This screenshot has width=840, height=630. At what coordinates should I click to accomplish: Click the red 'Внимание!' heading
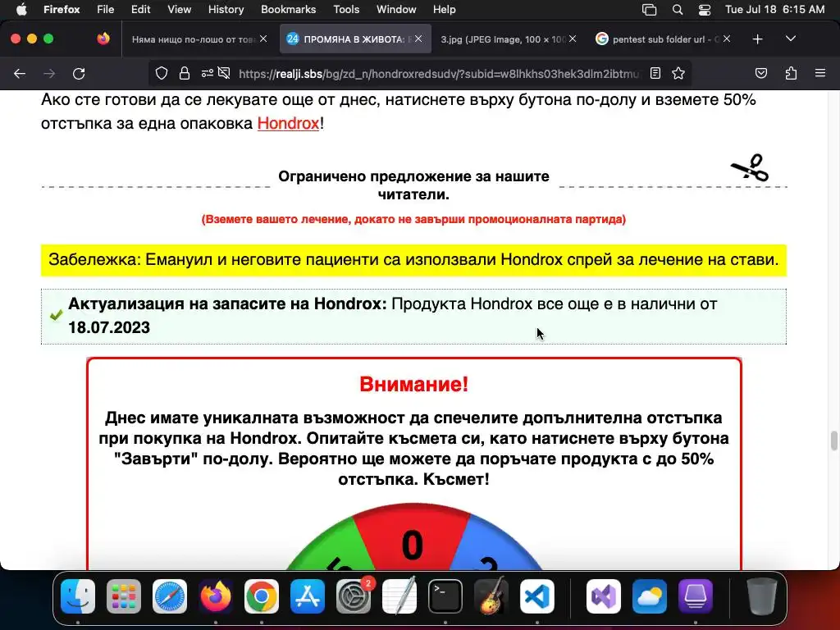tap(413, 384)
